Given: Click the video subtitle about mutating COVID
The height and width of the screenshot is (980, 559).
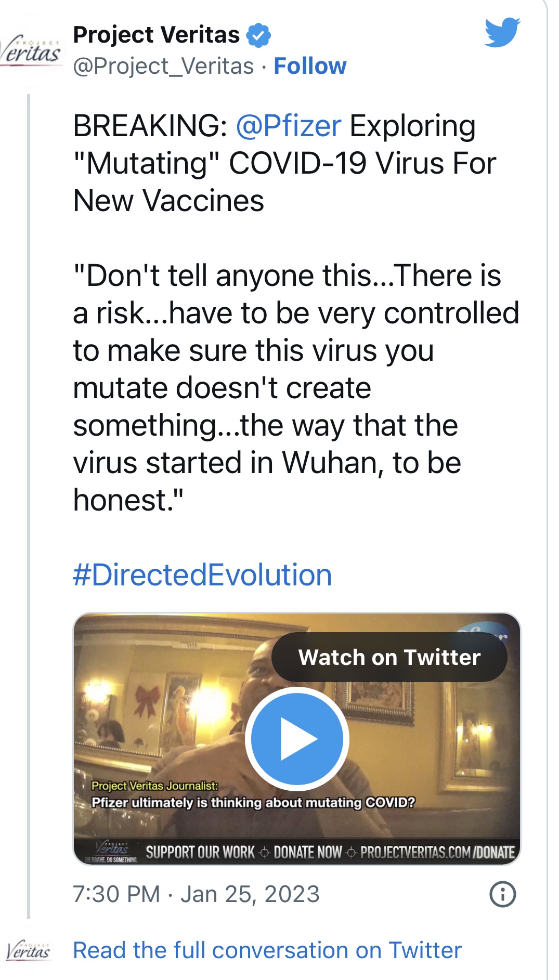Looking at the screenshot, I should coord(253,802).
